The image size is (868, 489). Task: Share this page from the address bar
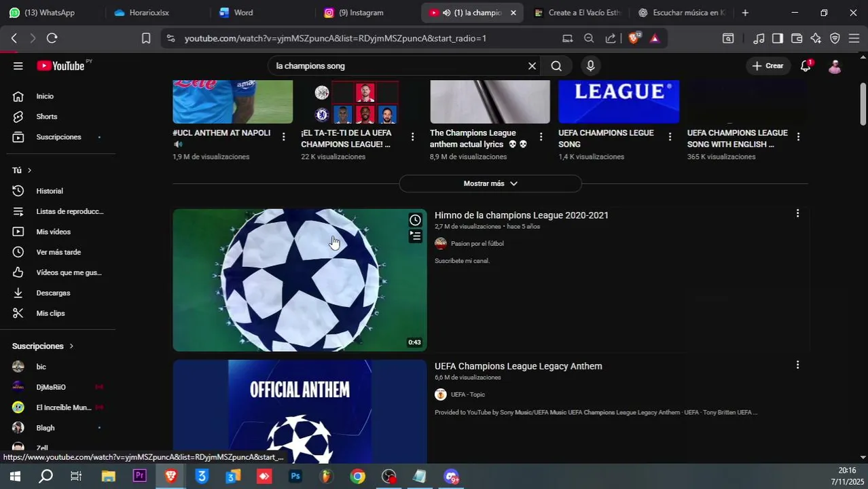click(611, 39)
